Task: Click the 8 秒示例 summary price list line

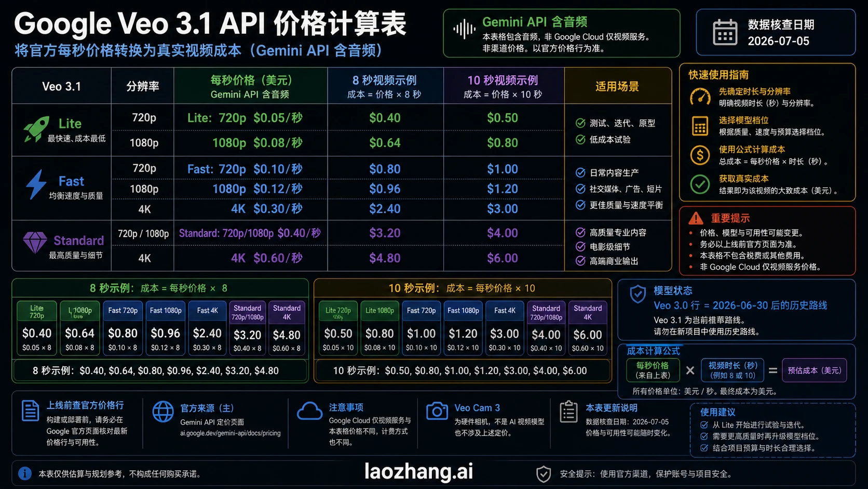Action: (156, 371)
